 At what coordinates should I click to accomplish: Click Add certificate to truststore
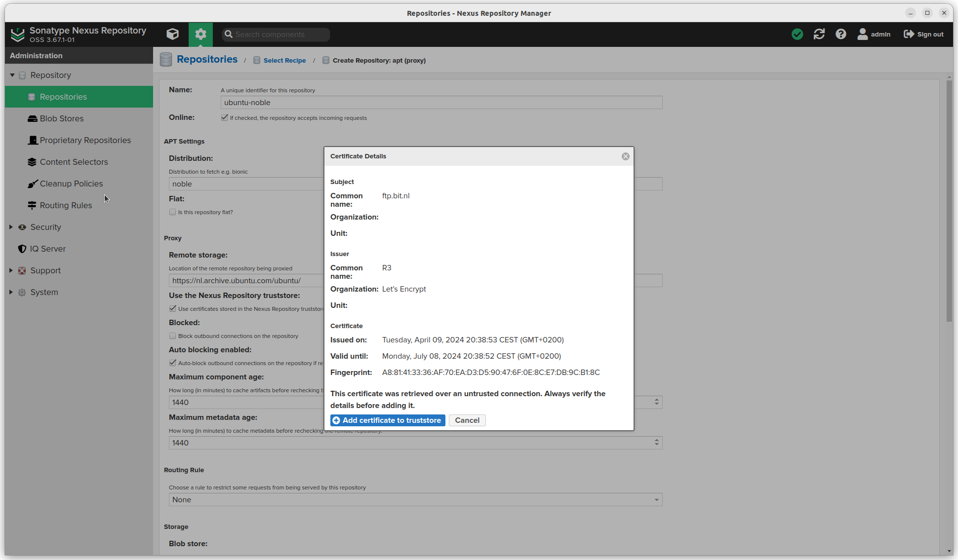point(388,420)
